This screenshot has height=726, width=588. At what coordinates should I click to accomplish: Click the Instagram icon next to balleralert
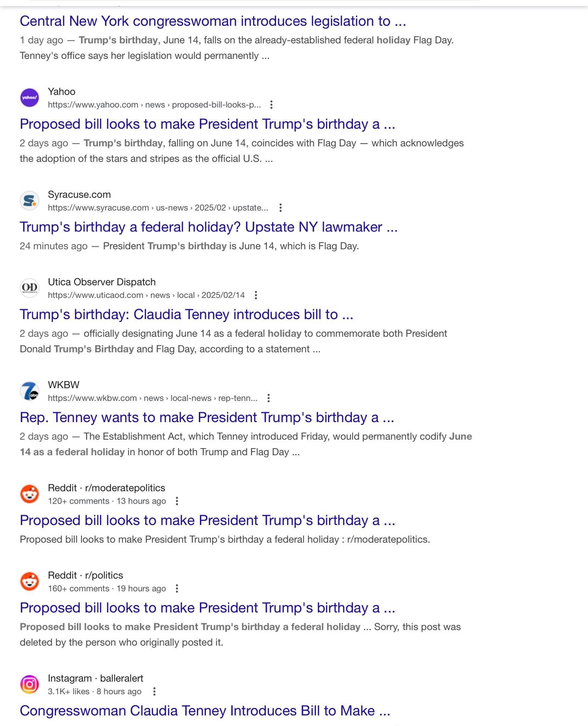[29, 685]
